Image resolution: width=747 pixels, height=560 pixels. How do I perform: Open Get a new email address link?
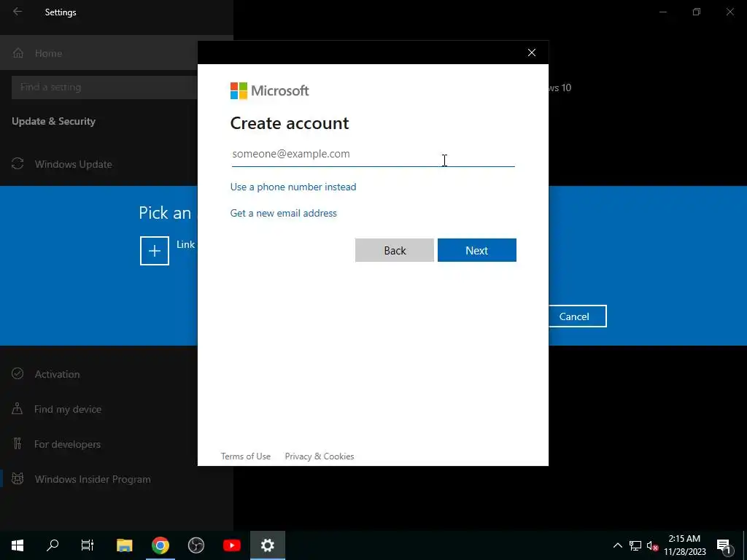(284, 213)
